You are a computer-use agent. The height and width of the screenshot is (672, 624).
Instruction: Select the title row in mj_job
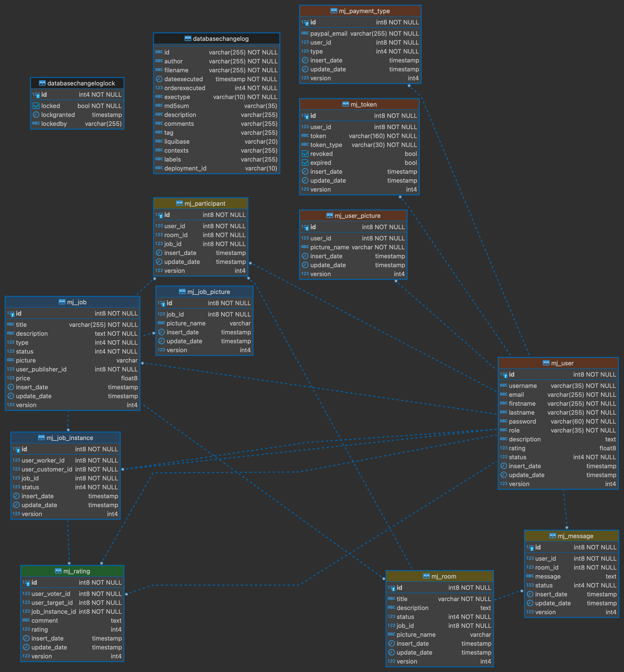[x=72, y=324]
